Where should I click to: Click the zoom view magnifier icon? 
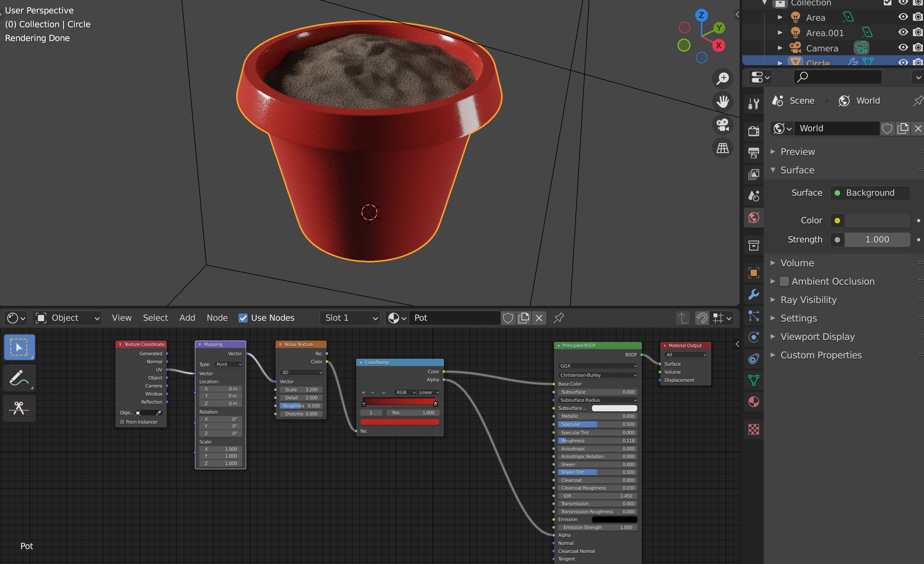[x=723, y=79]
